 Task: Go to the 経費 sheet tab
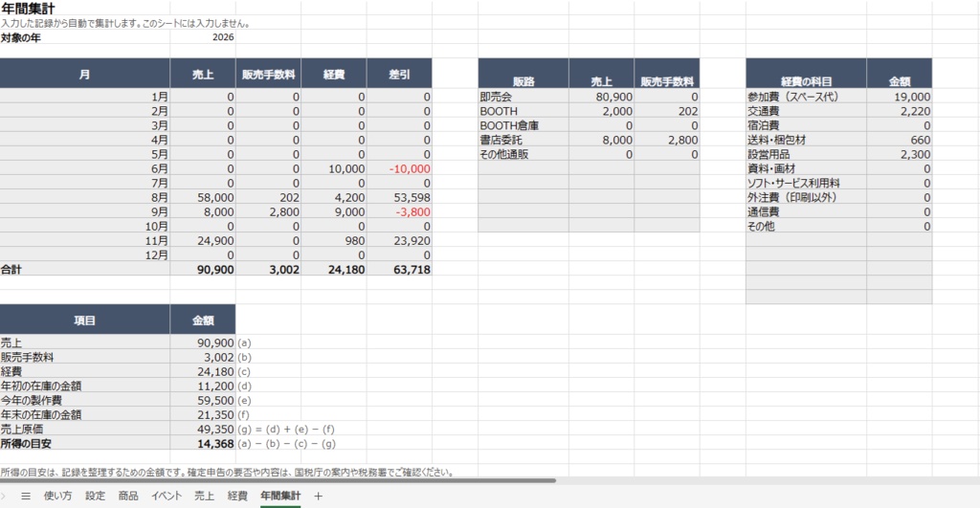[x=237, y=497]
